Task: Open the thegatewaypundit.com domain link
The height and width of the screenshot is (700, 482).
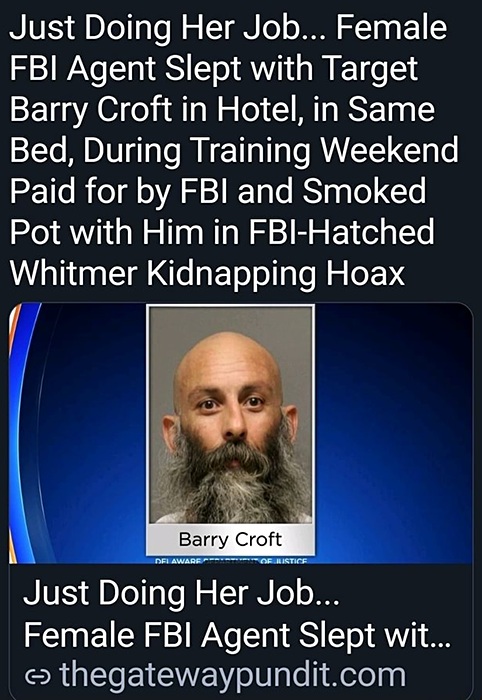Action: 233,675
